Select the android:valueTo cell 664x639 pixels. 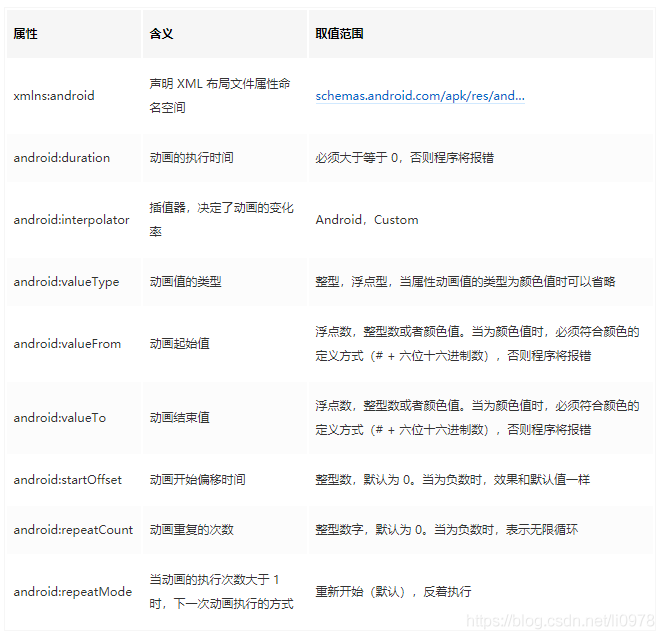74,418
